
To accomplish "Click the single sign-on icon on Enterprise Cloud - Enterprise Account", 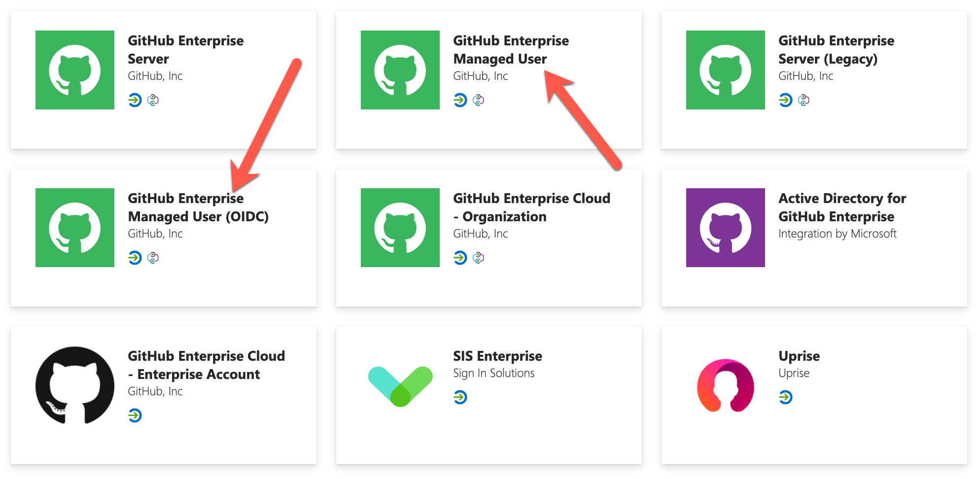I will tap(135, 415).
